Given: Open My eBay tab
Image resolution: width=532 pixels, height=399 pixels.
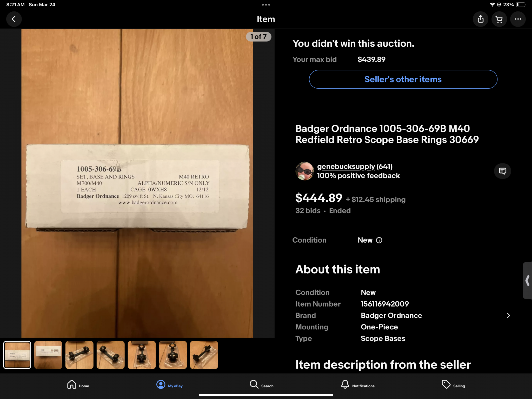Looking at the screenshot, I should (x=169, y=385).
